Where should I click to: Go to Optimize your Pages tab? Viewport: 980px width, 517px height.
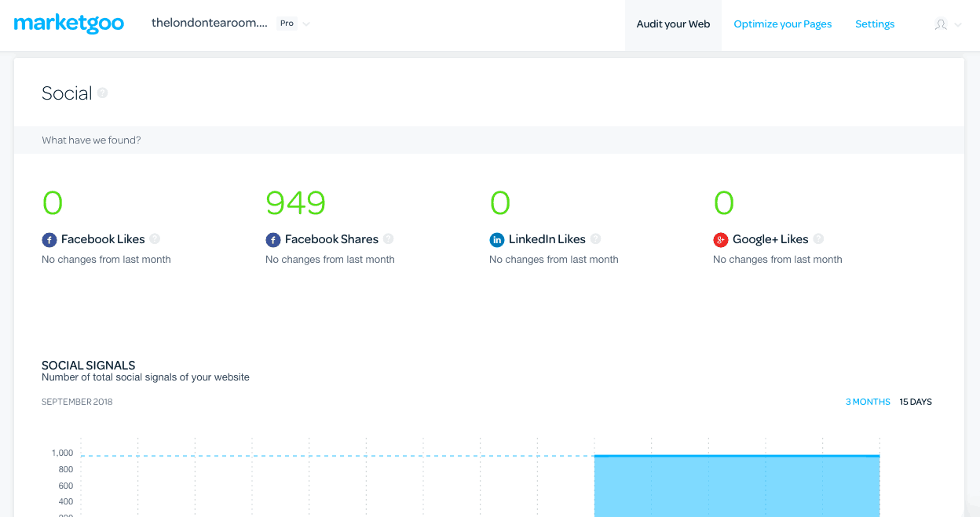click(783, 24)
